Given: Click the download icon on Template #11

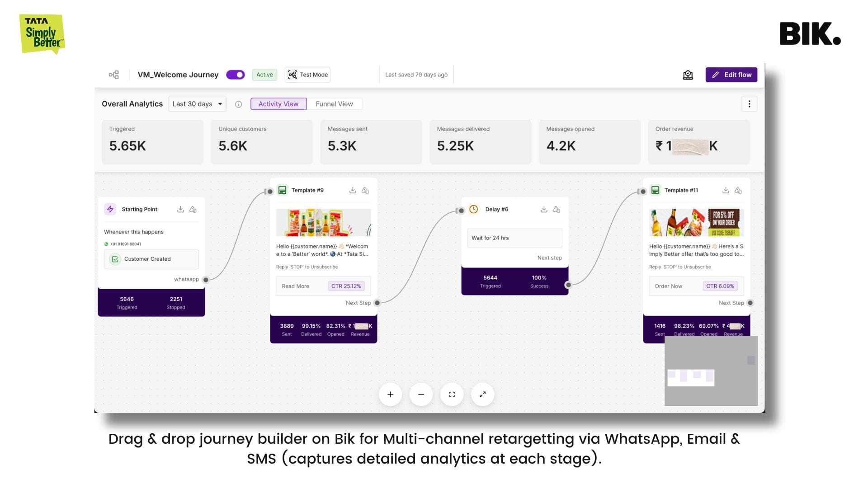Looking at the screenshot, I should [726, 190].
